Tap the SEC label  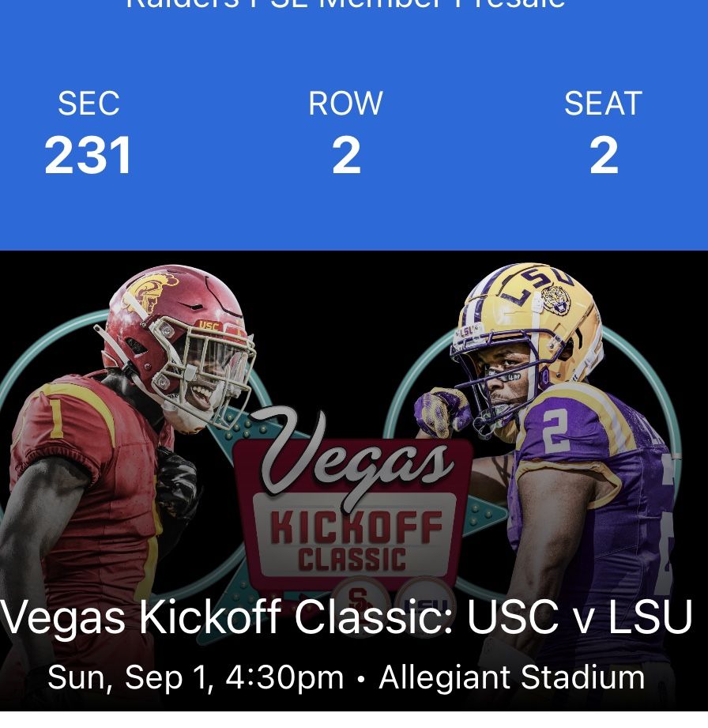pos(88,104)
